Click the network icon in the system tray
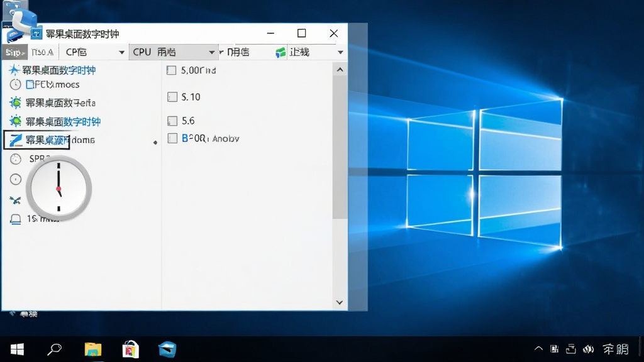The width and height of the screenshot is (644, 362). click(571, 349)
